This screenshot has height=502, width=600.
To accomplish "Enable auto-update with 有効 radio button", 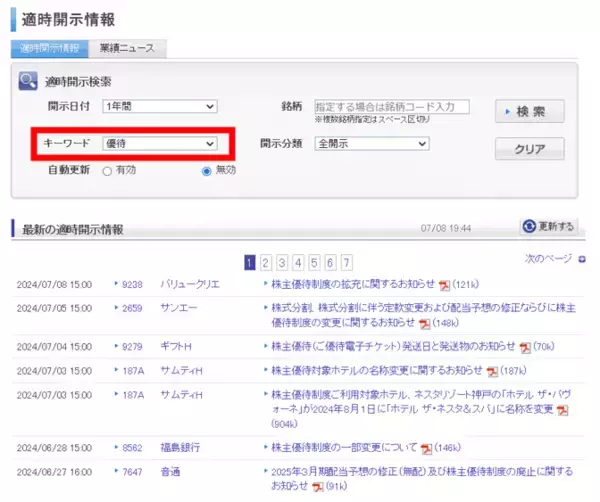I will 107,171.
